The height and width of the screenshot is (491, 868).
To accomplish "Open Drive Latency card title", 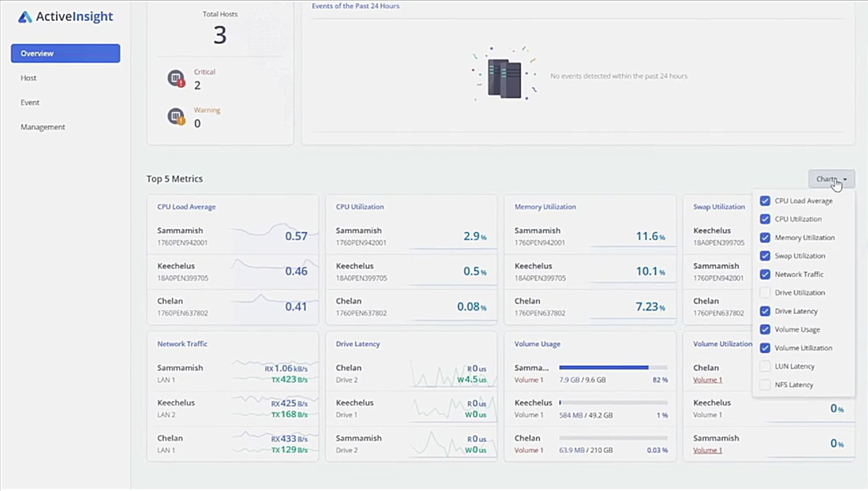I will 358,344.
